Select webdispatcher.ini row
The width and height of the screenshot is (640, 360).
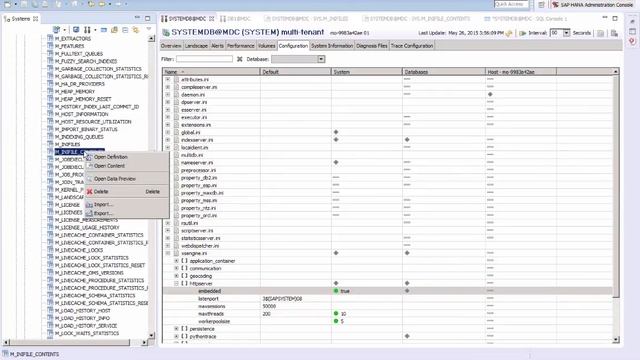click(388, 246)
